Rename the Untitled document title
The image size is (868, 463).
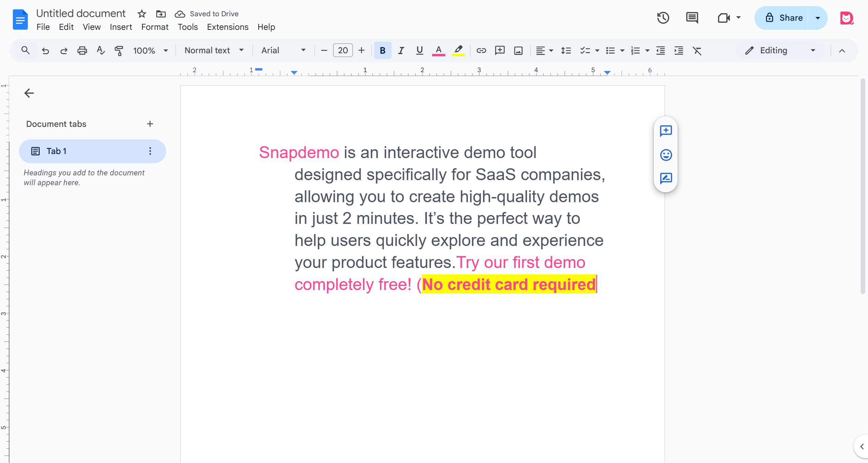click(81, 13)
